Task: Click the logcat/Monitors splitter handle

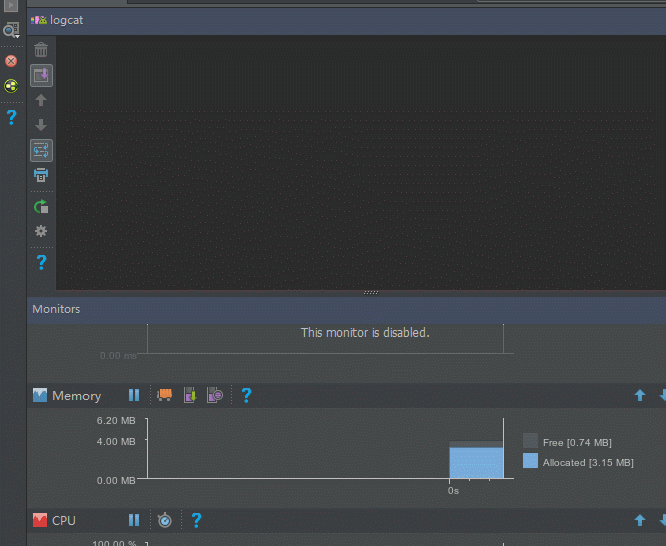Action: [371, 292]
